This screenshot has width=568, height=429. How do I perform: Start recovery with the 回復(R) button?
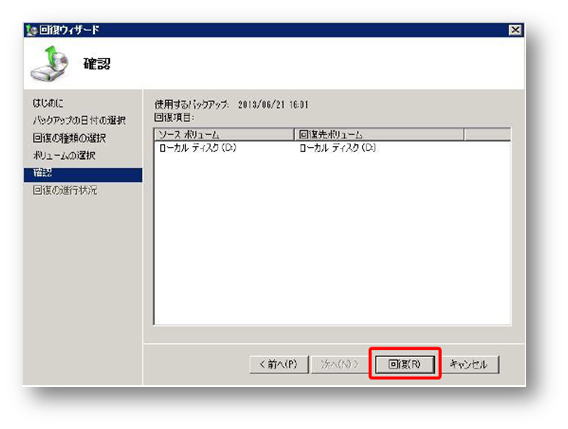pos(405,364)
